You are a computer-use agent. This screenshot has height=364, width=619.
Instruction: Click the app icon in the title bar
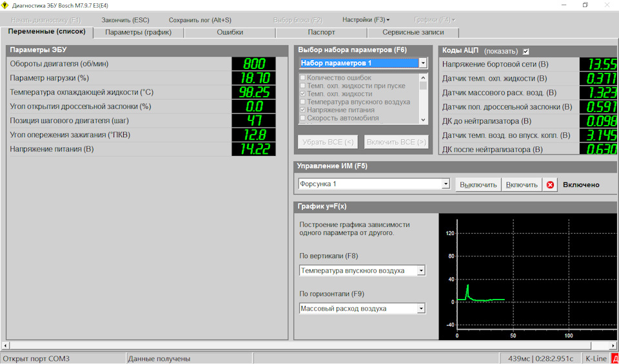point(5,6)
